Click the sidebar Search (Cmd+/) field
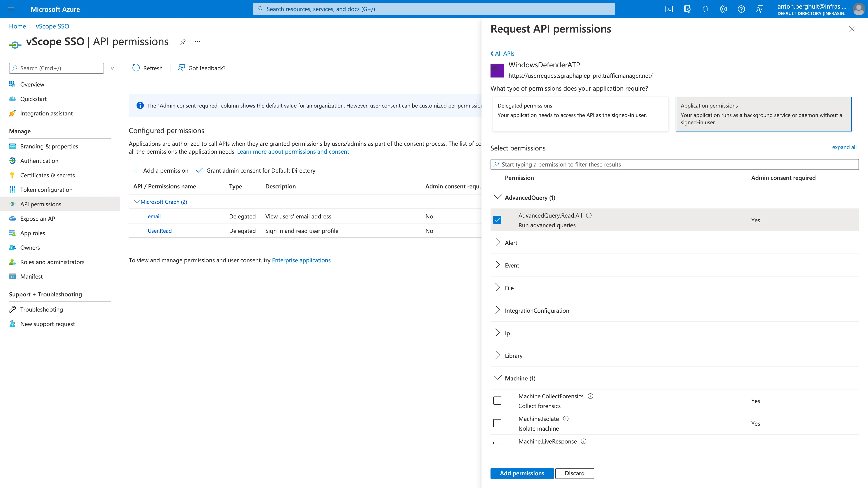868x488 pixels. tap(56, 68)
